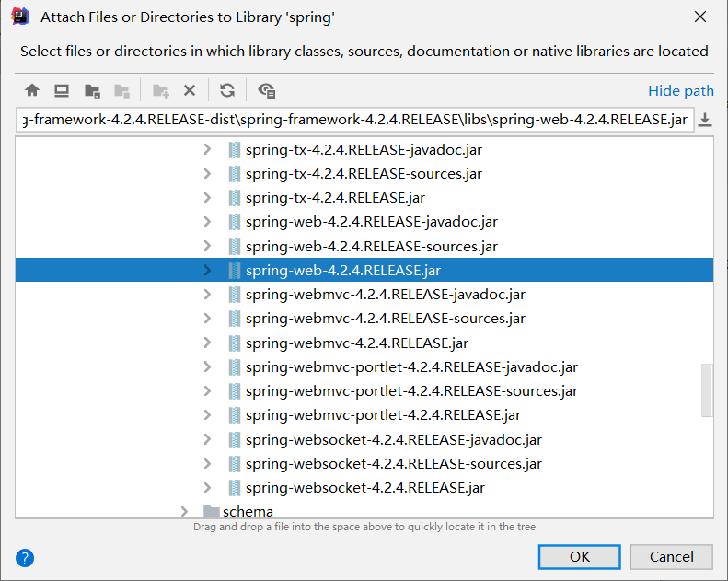
Task: Dismiss dialog with Cancel button
Action: tap(671, 556)
